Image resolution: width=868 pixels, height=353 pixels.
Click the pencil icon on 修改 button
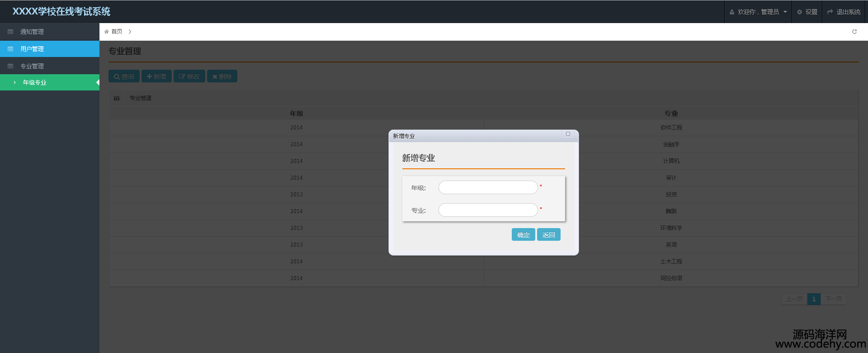(182, 76)
